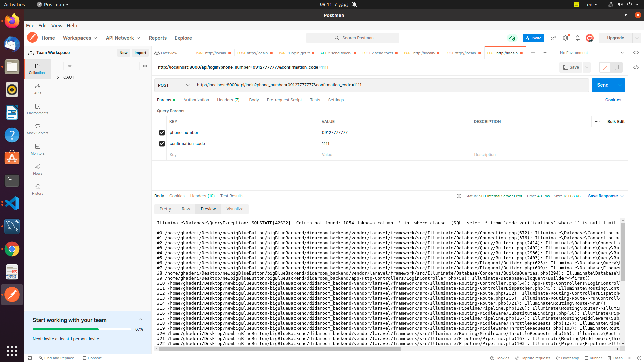This screenshot has height=362, width=644.
Task: Send the login request
Action: point(603,85)
